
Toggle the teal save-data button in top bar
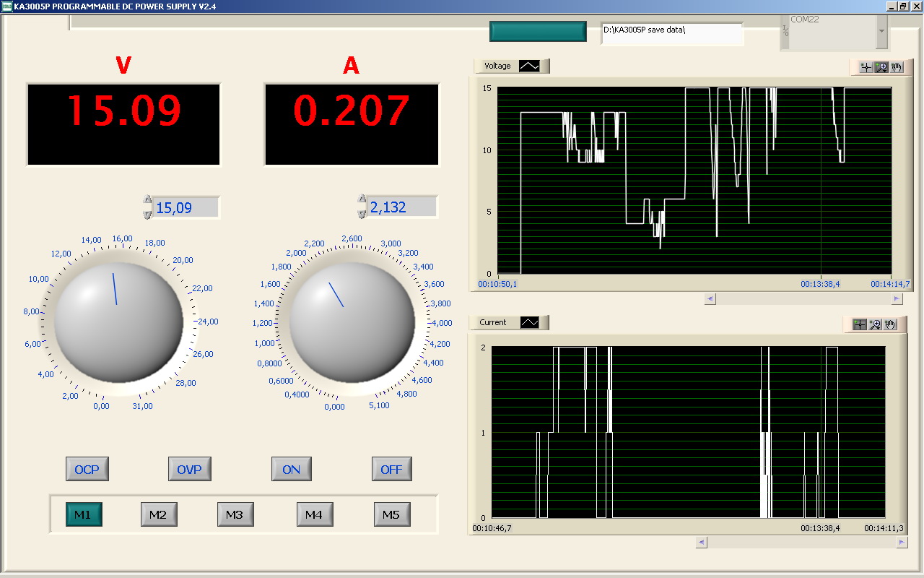(x=538, y=32)
